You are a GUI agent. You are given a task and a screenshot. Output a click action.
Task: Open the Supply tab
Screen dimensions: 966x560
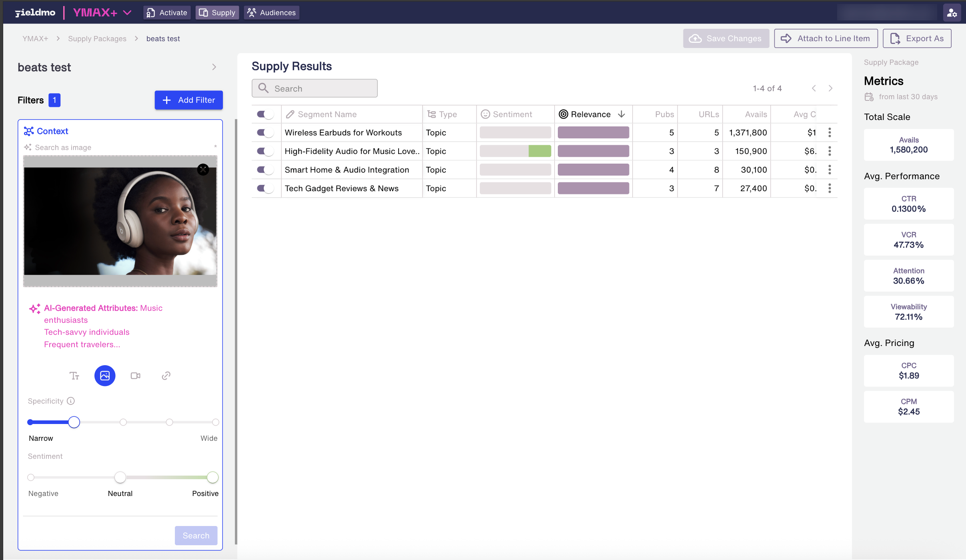pos(217,13)
